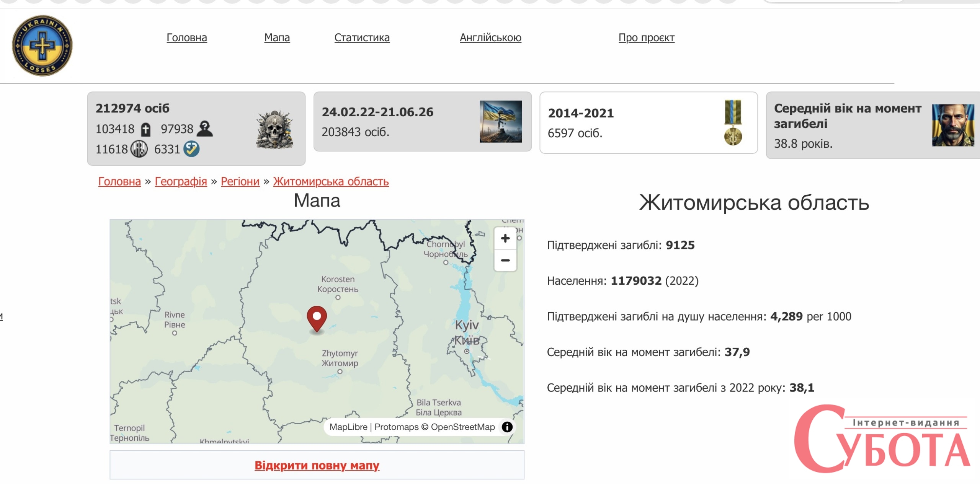Click the average age value 37,9
Screen dimensions: 980x484
pyautogui.click(x=737, y=352)
